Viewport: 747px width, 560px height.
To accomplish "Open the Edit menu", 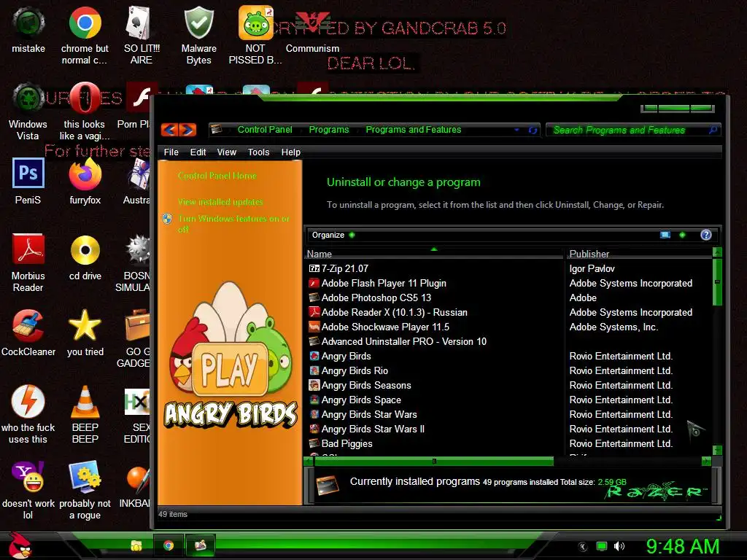I will 198,152.
